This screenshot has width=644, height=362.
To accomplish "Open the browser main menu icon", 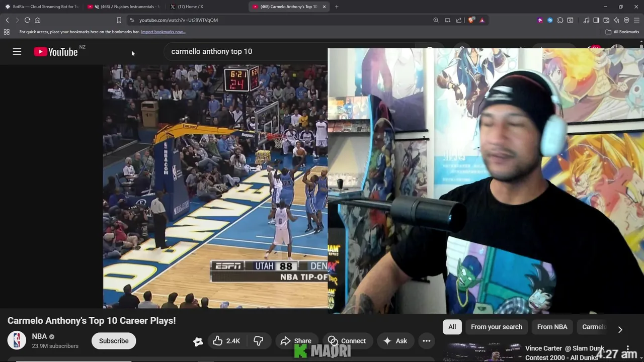I will [x=637, y=20].
